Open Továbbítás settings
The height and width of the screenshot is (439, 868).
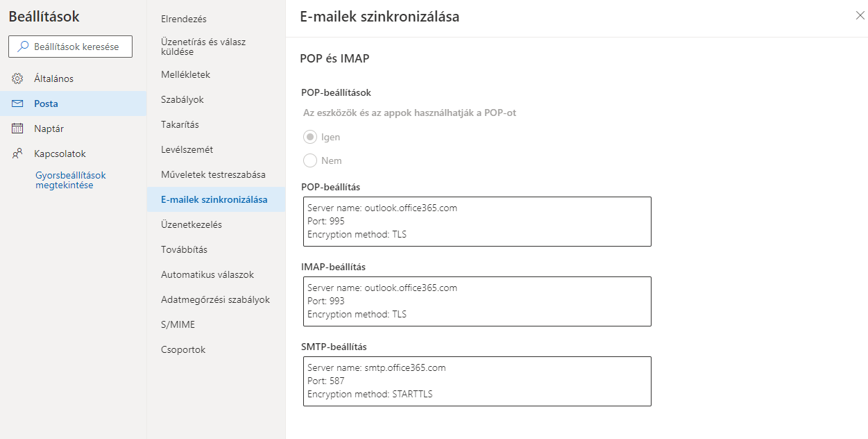pos(185,249)
